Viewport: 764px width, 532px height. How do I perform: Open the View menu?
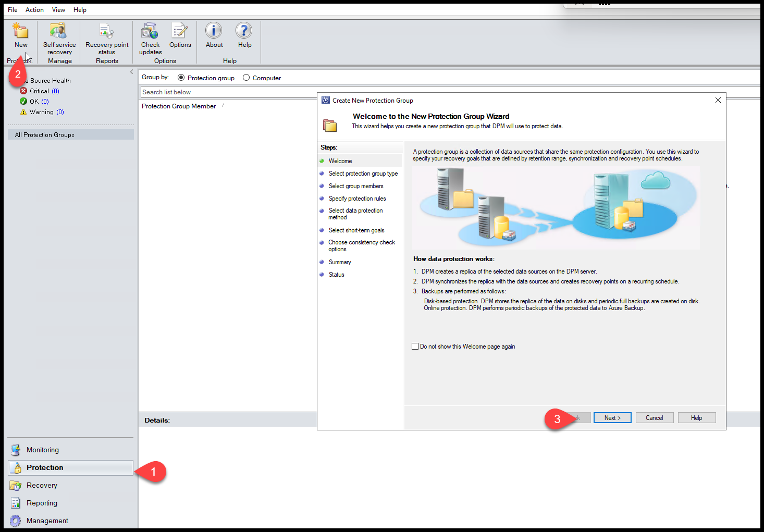pyautogui.click(x=58, y=9)
